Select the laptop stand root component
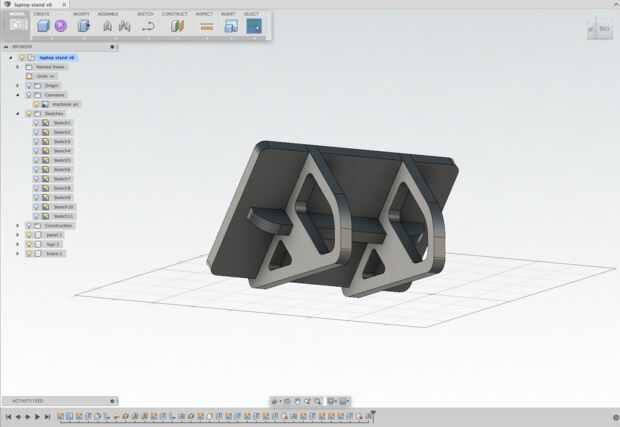This screenshot has width=620, height=427. (57, 58)
